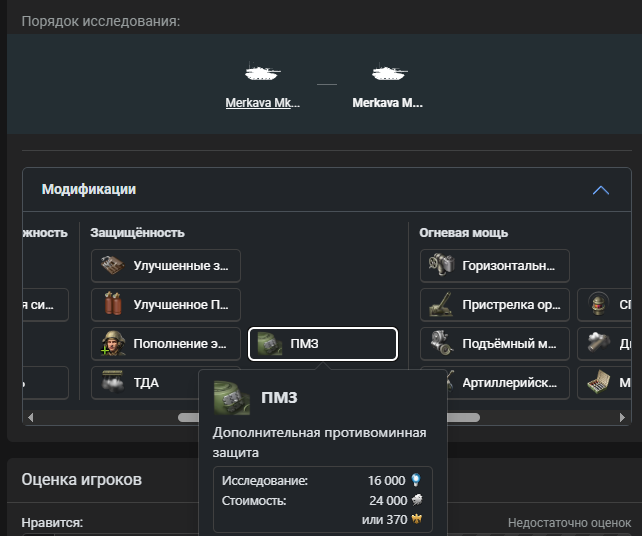Click the Защищённость column heading
Image resolution: width=642 pixels, height=536 pixels.
138,233
